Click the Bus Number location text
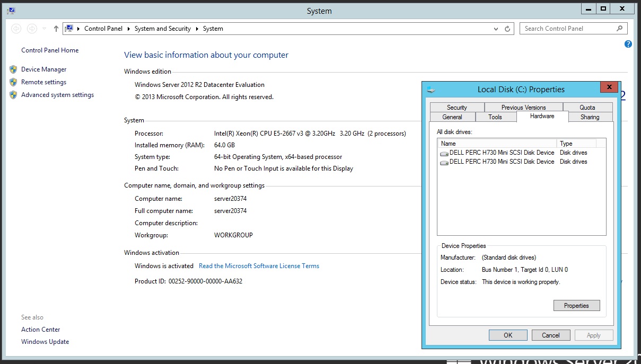The height and width of the screenshot is (364, 641). tap(524, 270)
